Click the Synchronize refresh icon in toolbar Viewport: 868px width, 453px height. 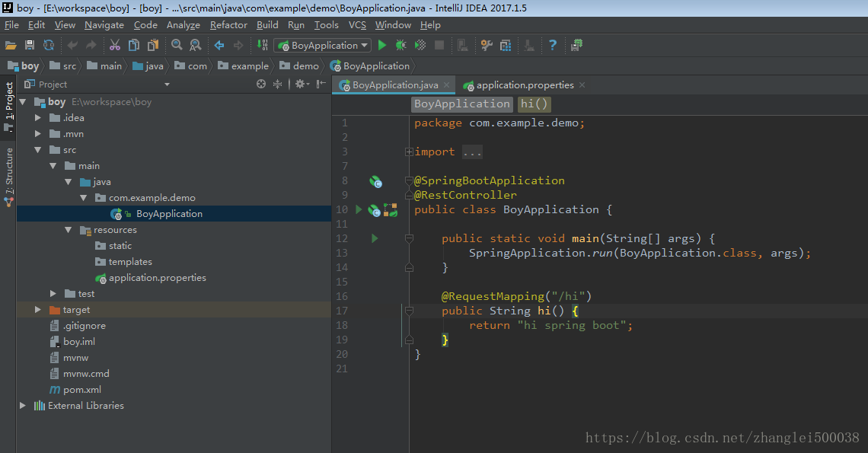[x=49, y=46]
